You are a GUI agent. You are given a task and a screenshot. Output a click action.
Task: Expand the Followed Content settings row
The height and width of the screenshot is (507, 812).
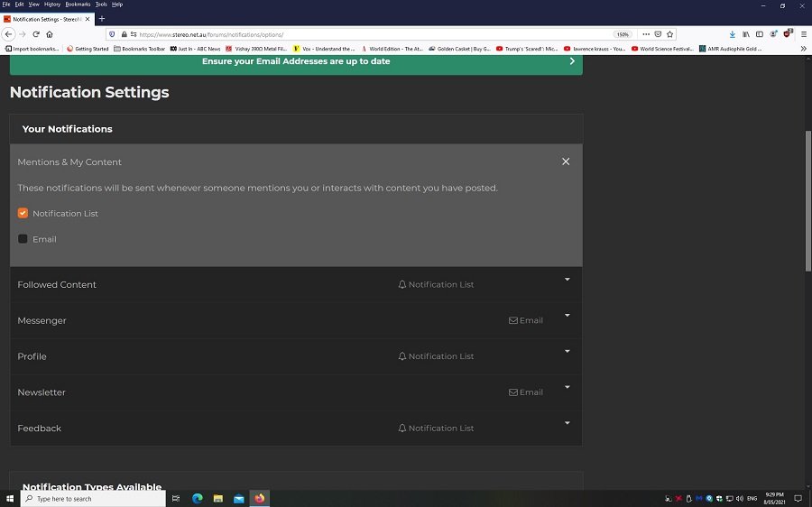point(567,280)
